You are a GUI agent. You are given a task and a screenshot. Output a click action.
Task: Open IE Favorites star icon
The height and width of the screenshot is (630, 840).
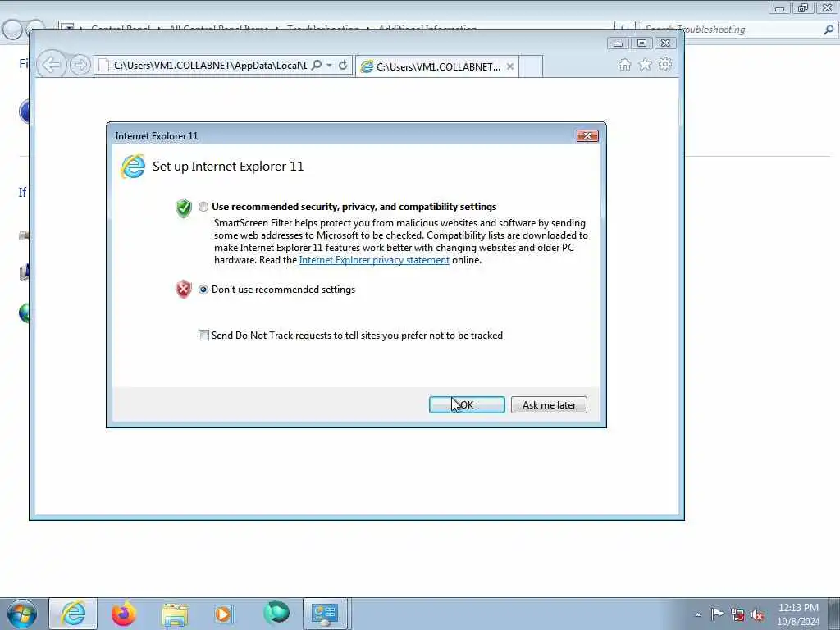[x=645, y=65]
